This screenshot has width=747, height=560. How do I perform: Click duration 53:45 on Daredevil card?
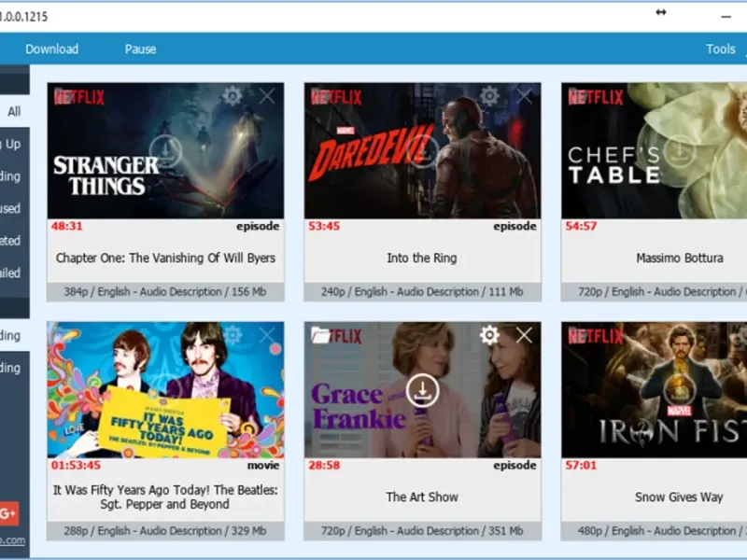point(324,226)
